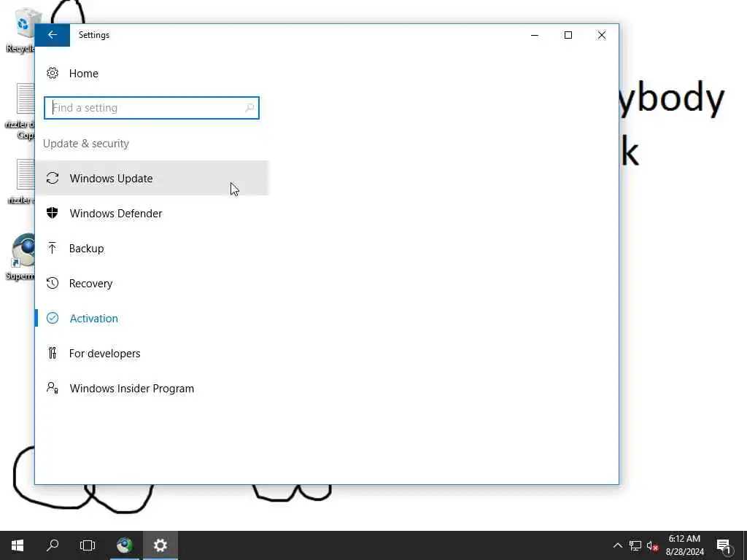This screenshot has height=560, width=747.
Task: Focus the Find a setting search box
Action: [x=152, y=108]
